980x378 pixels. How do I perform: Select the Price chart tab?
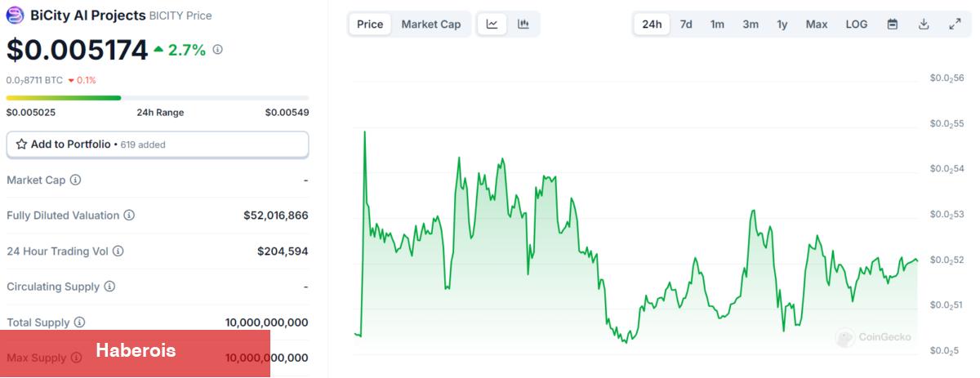point(370,24)
